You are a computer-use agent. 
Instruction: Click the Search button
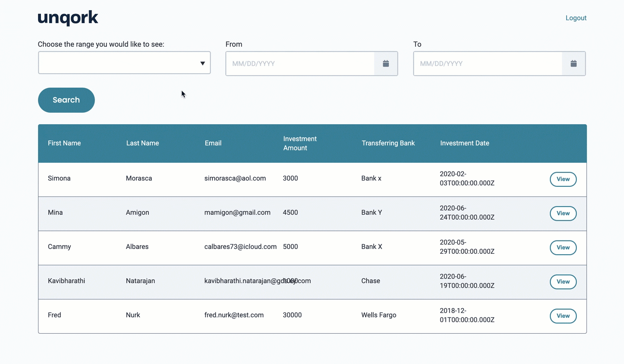(x=66, y=100)
